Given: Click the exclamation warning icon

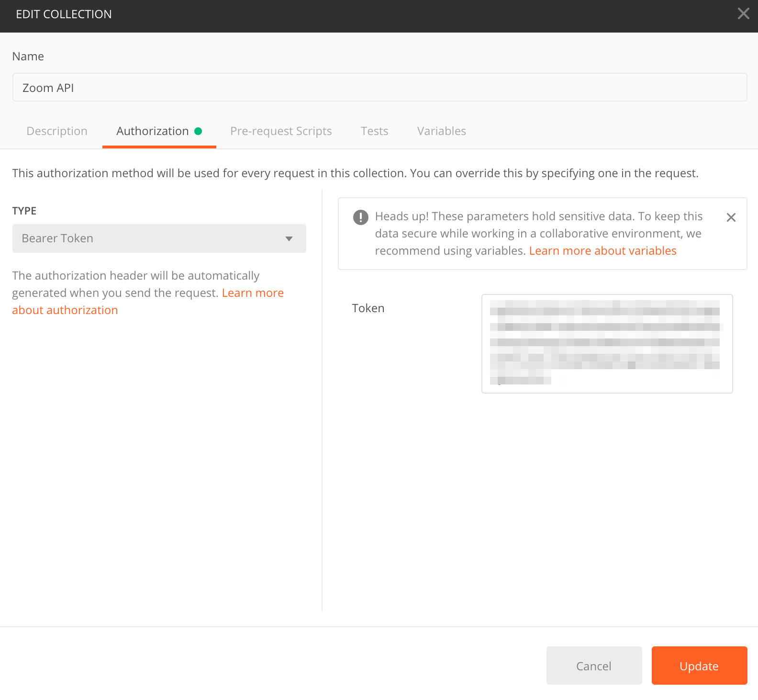Looking at the screenshot, I should [360, 217].
